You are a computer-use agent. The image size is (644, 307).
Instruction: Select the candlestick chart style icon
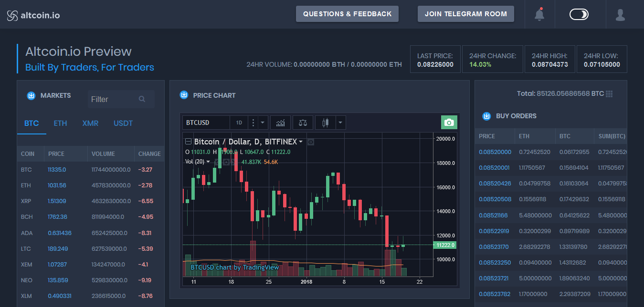click(326, 123)
